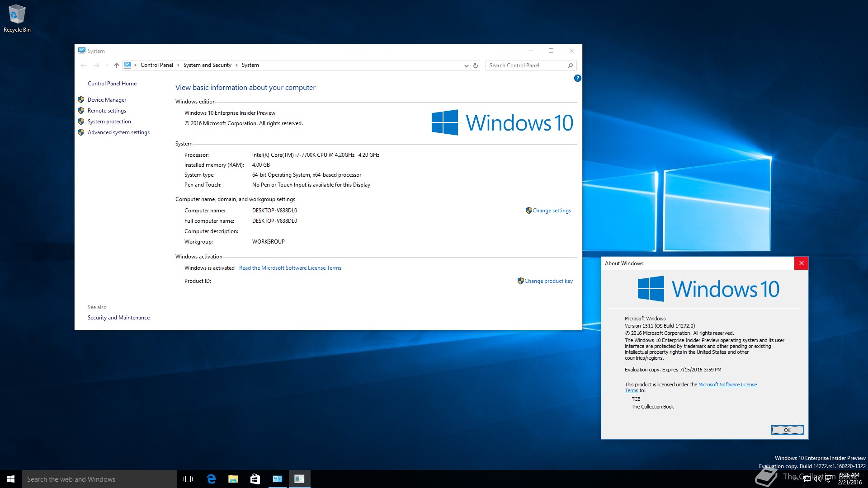This screenshot has width=868, height=488.
Task: Click the Forward navigation arrow
Action: click(x=96, y=66)
